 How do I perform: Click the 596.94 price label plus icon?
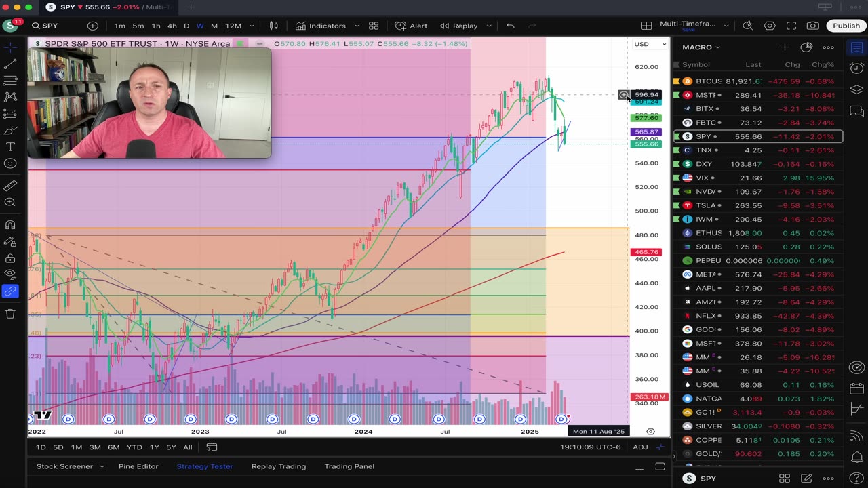623,95
